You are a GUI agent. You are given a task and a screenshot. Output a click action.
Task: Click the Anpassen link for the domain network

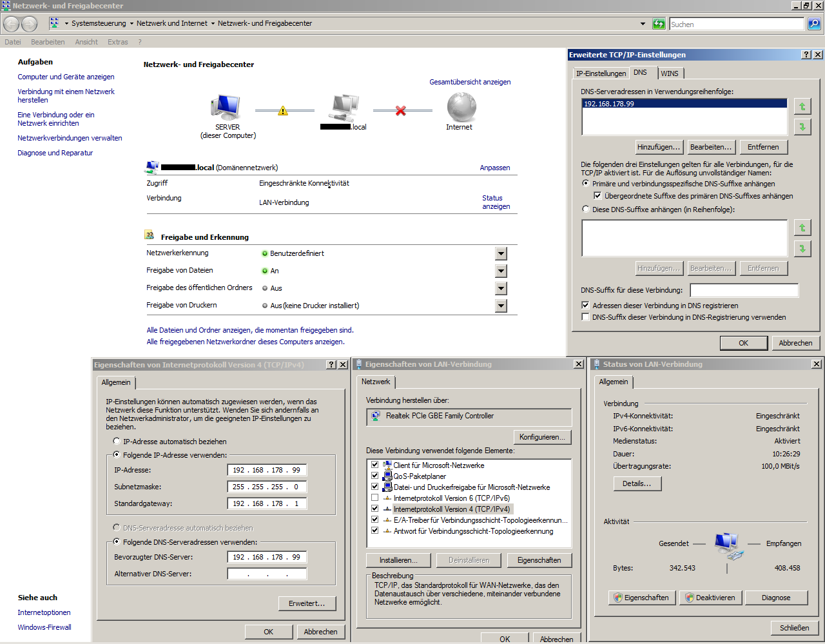pyautogui.click(x=495, y=168)
